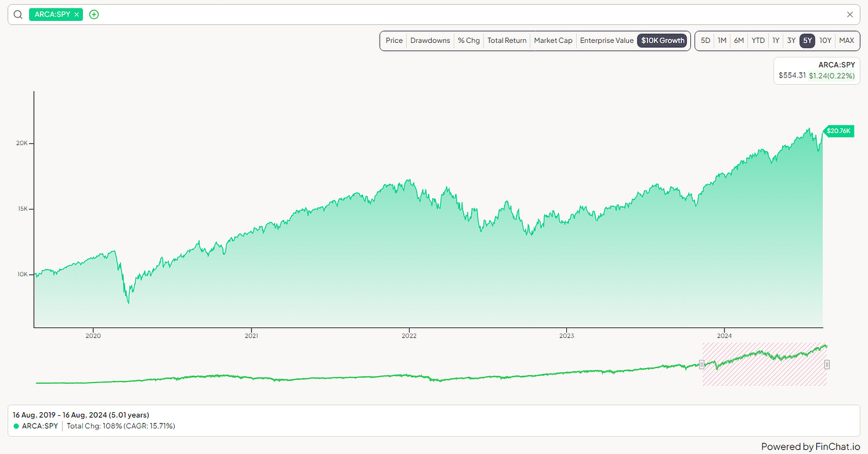
Task: Click the left range slider handle
Action: pos(702,364)
